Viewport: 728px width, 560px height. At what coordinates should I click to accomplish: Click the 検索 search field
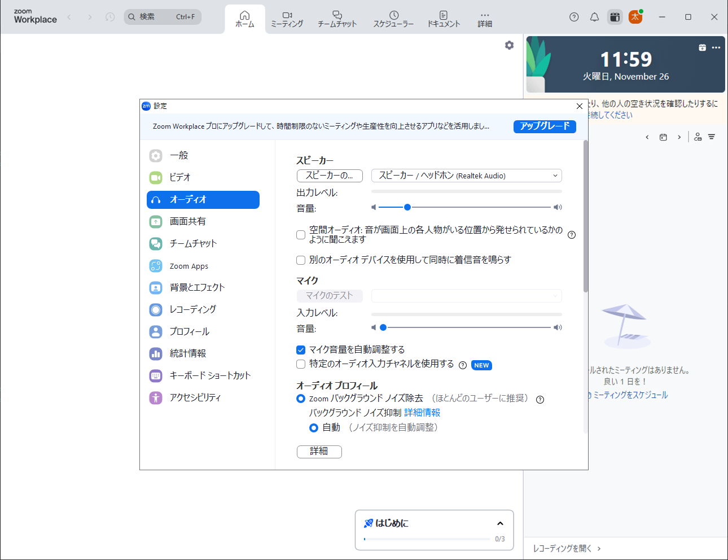click(x=163, y=17)
